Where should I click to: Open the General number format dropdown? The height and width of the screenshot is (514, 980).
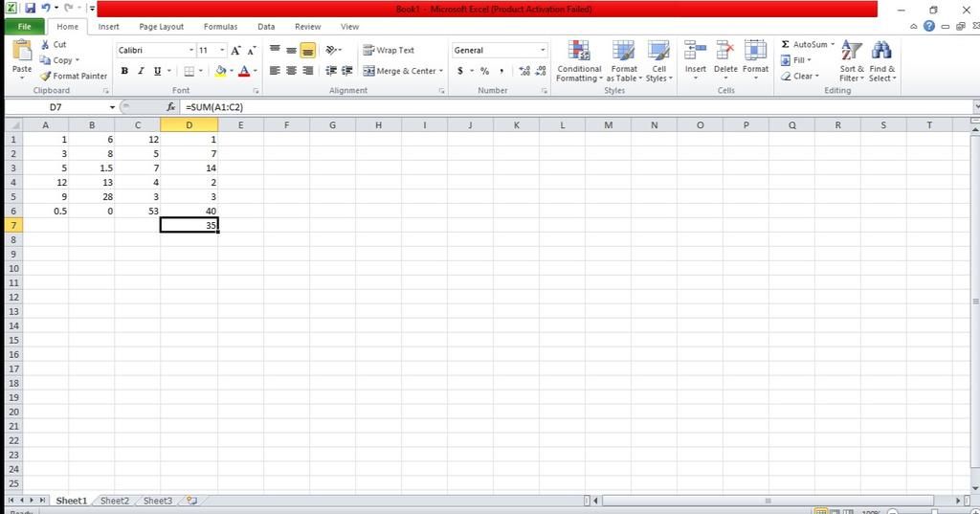click(543, 50)
